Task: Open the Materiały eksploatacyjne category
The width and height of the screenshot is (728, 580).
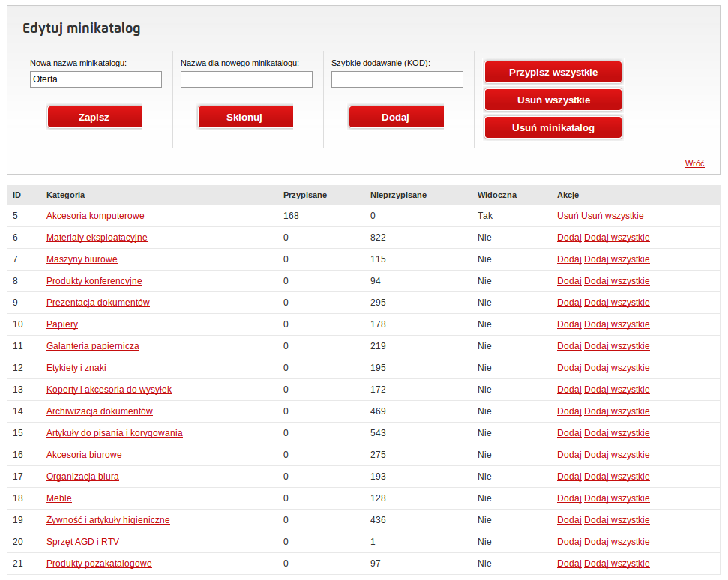Action: click(97, 238)
